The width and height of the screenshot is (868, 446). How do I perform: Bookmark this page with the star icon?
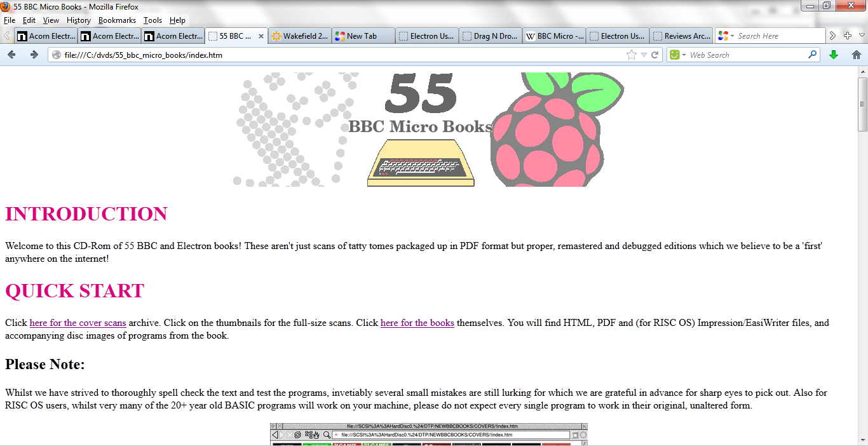pos(631,55)
